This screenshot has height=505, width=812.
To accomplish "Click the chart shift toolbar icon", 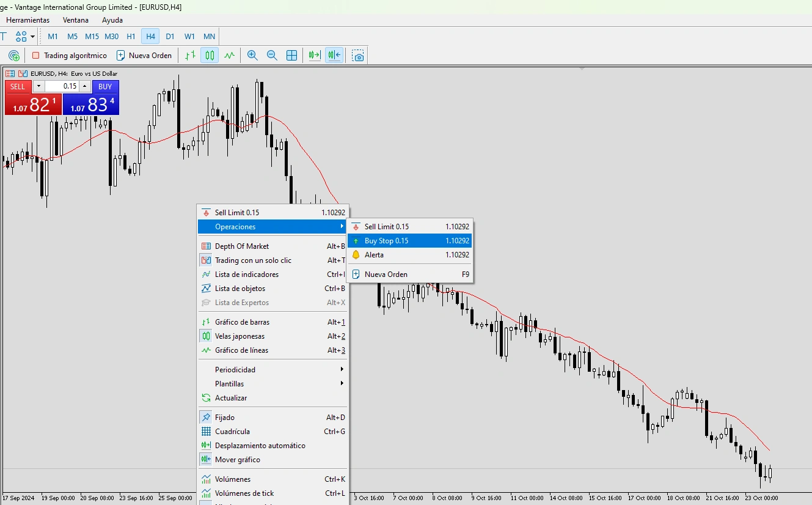I will [334, 56].
